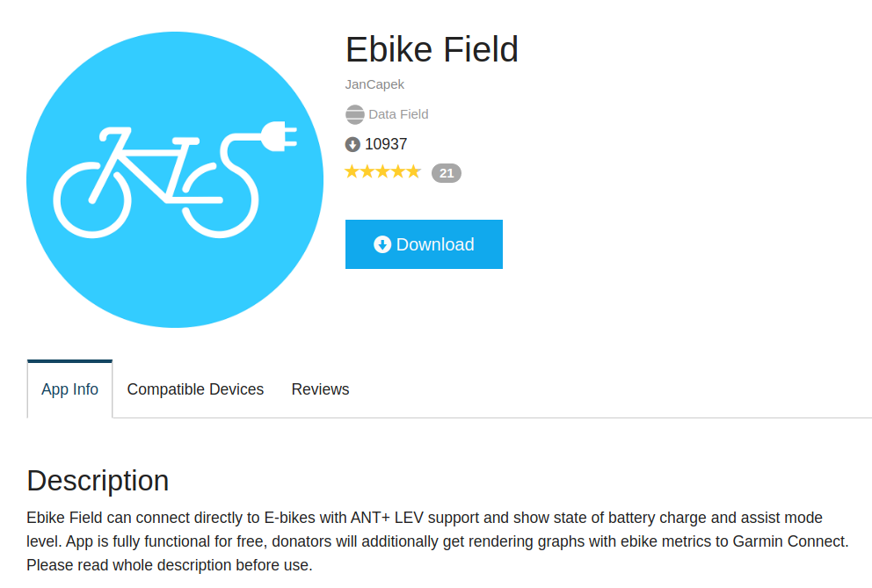Click the third yellow rating star
Screen dimensions: 872x588
pos(382,172)
